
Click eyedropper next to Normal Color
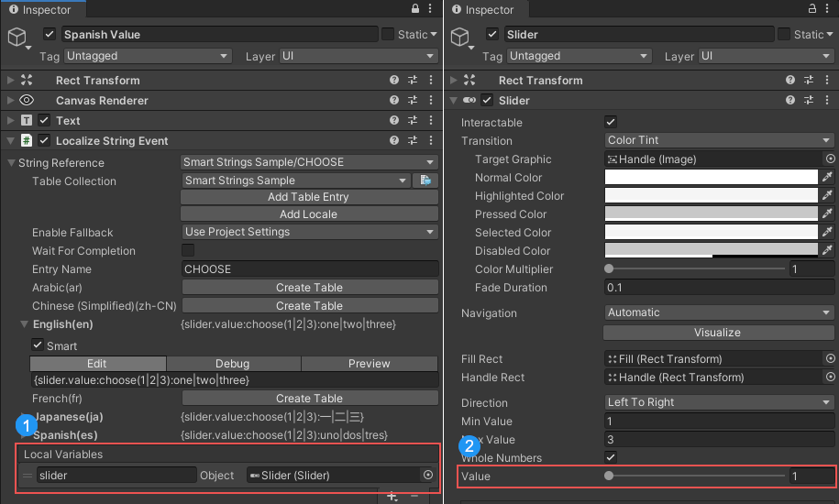(x=828, y=178)
